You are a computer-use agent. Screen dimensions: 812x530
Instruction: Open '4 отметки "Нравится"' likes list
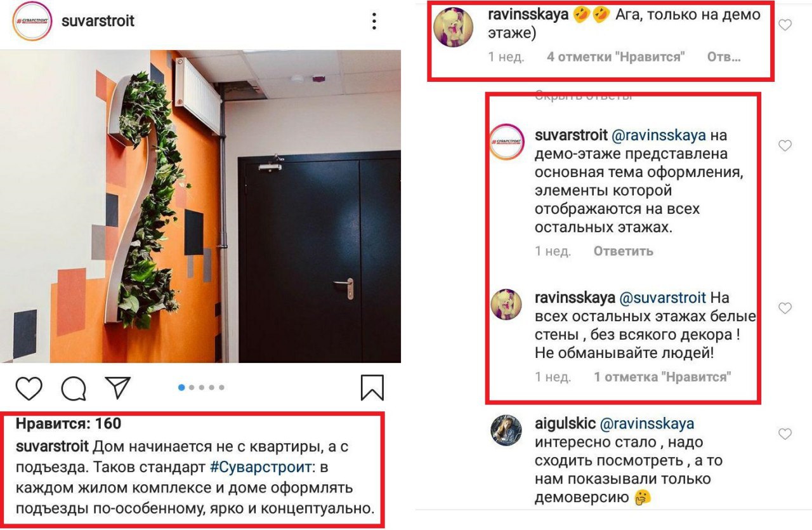pos(616,57)
